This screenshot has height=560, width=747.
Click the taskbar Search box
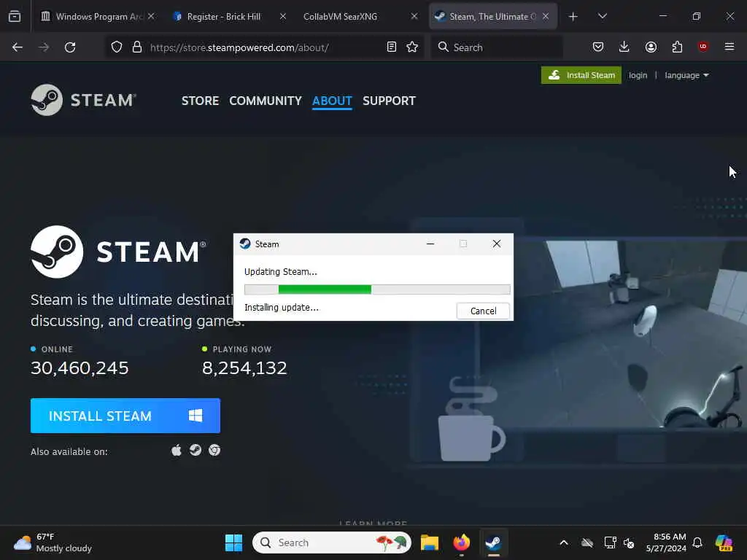coord(332,542)
